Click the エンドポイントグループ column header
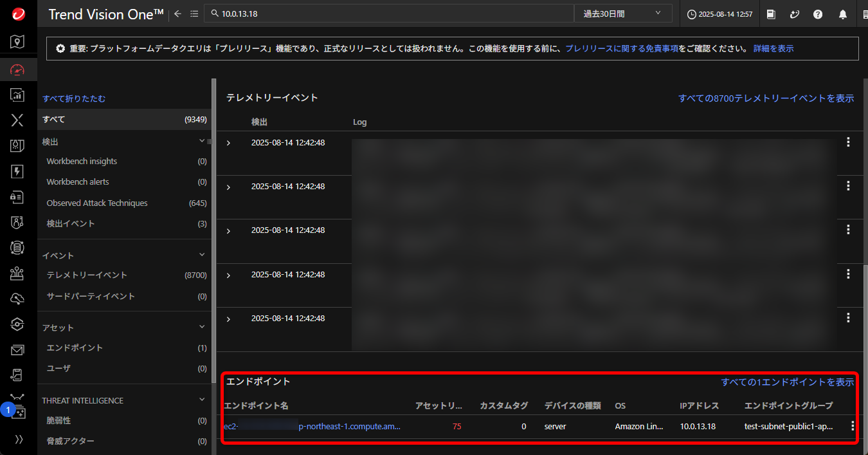The width and height of the screenshot is (868, 455). pyautogui.click(x=788, y=405)
